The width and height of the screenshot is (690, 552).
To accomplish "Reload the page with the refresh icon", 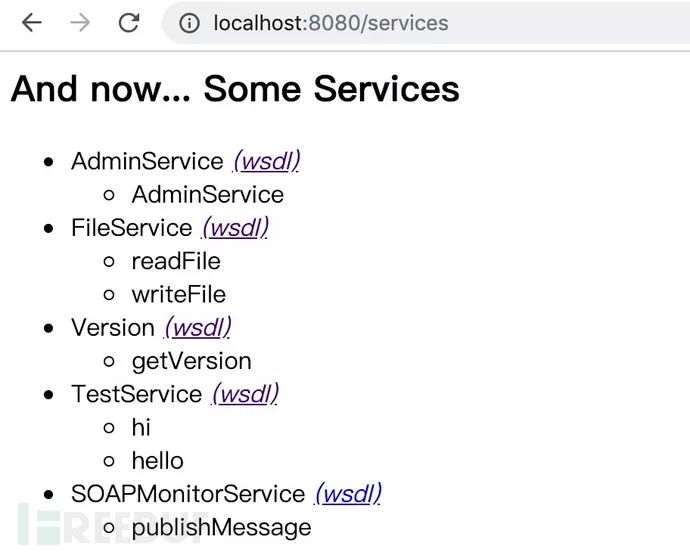I will pos(129,23).
